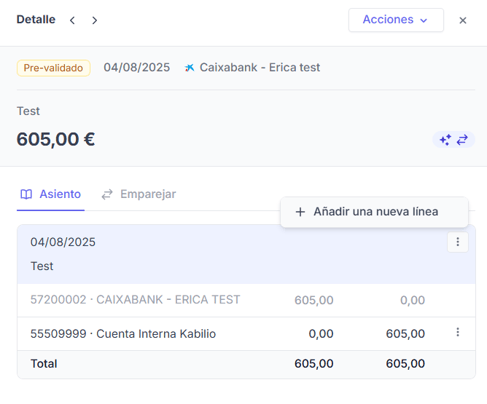The height and width of the screenshot is (404, 487).
Task: Switch to the Asiento tab
Action: [51, 194]
